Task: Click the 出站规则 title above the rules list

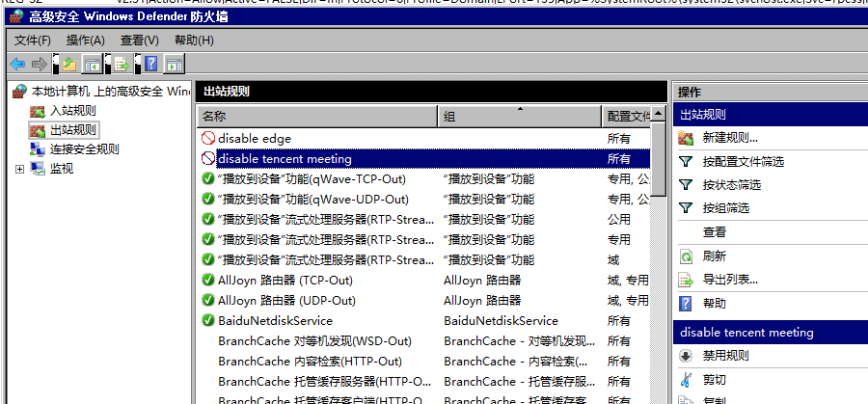Action: pos(227,92)
